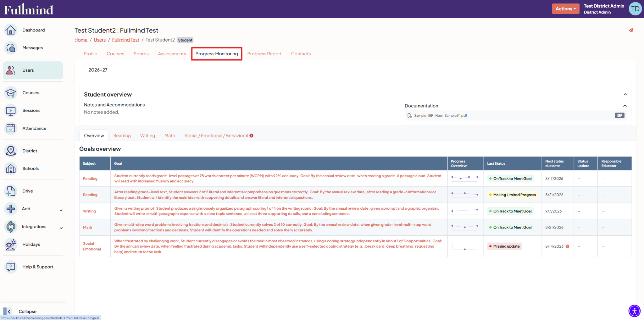The image size is (644, 320).
Task: Click the TD user avatar
Action: pos(635,9)
